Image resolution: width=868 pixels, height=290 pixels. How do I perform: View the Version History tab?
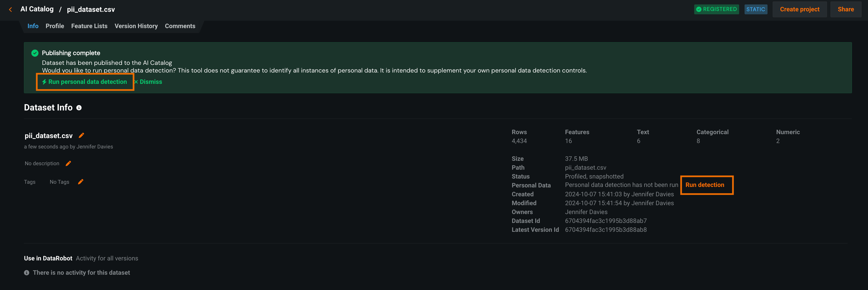[136, 26]
